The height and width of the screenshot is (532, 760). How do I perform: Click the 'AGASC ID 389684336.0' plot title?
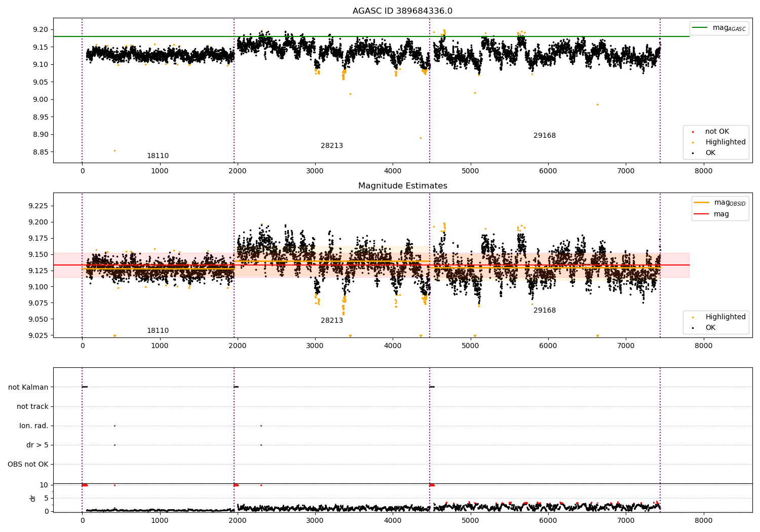click(x=402, y=11)
